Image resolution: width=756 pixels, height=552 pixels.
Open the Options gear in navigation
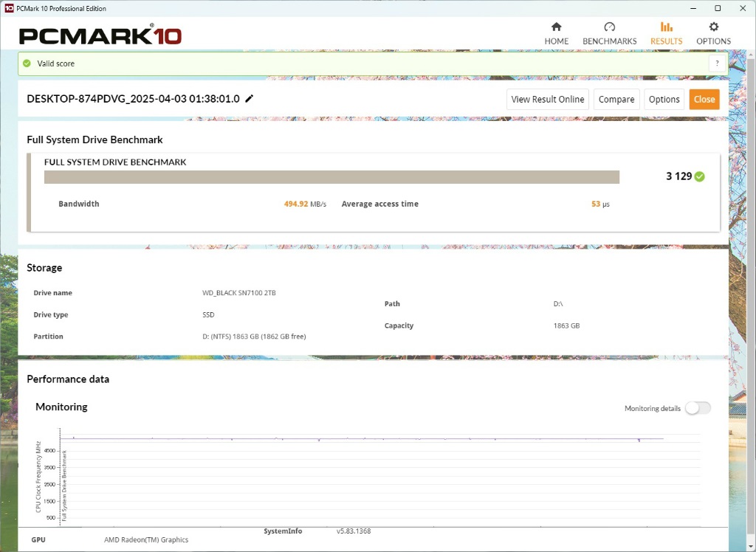(714, 34)
